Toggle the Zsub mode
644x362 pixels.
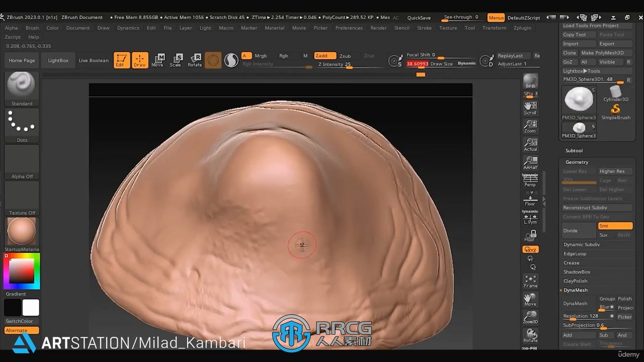[x=345, y=56]
